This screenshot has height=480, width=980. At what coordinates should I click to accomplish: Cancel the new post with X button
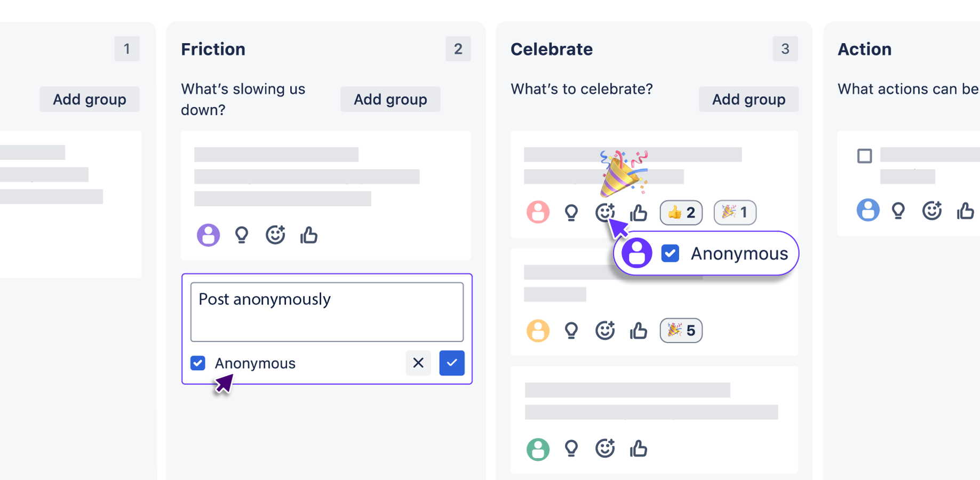coord(418,363)
